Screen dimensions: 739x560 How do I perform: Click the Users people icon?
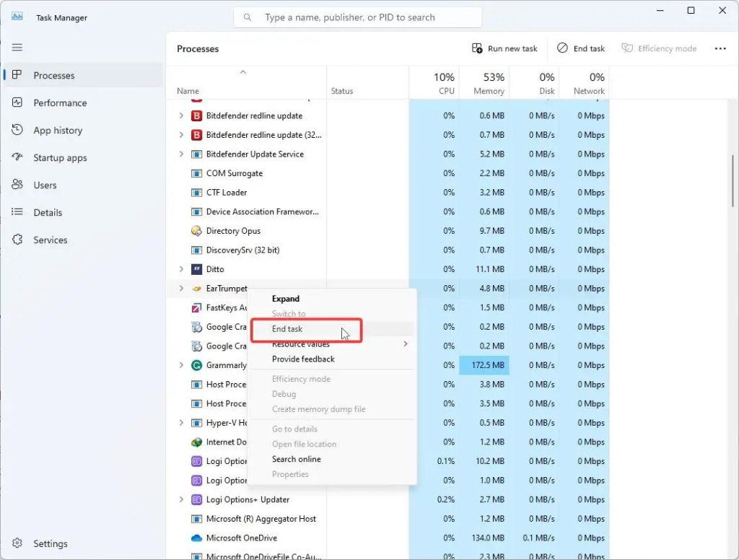click(17, 184)
